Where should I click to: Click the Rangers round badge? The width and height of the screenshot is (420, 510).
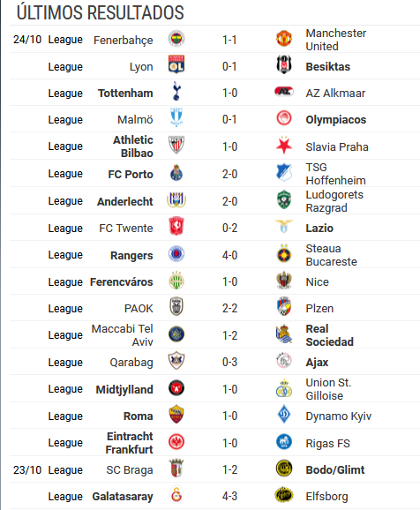176,254
